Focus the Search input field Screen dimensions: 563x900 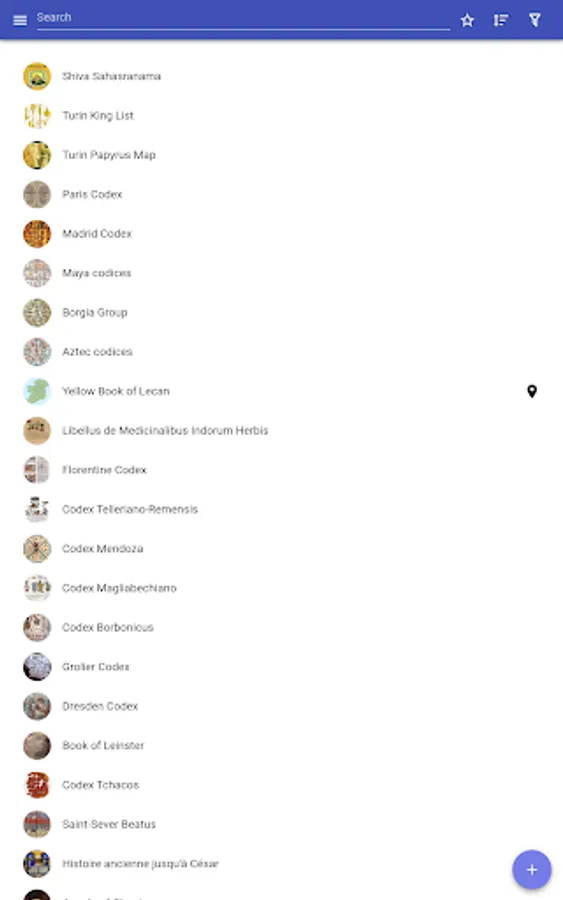tap(243, 18)
